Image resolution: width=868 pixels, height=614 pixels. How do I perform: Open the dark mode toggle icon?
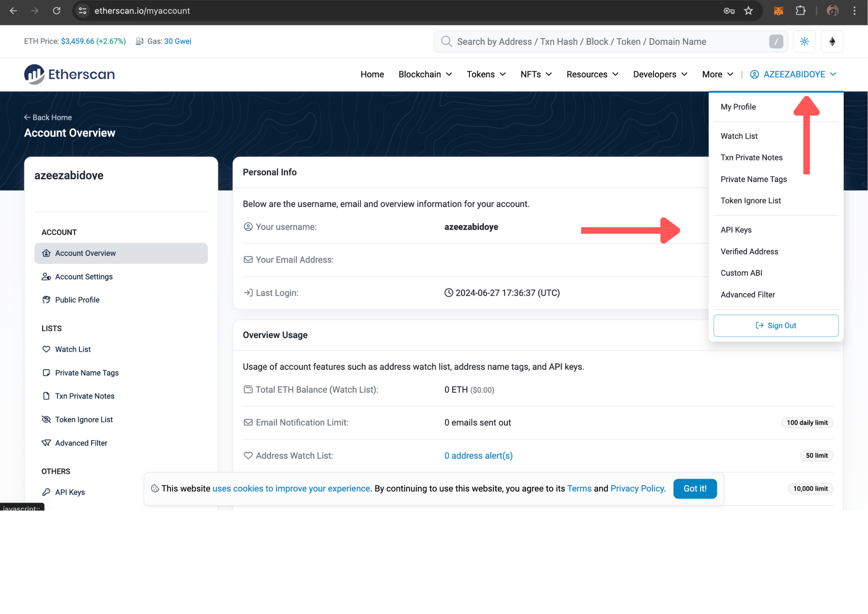[x=804, y=41]
